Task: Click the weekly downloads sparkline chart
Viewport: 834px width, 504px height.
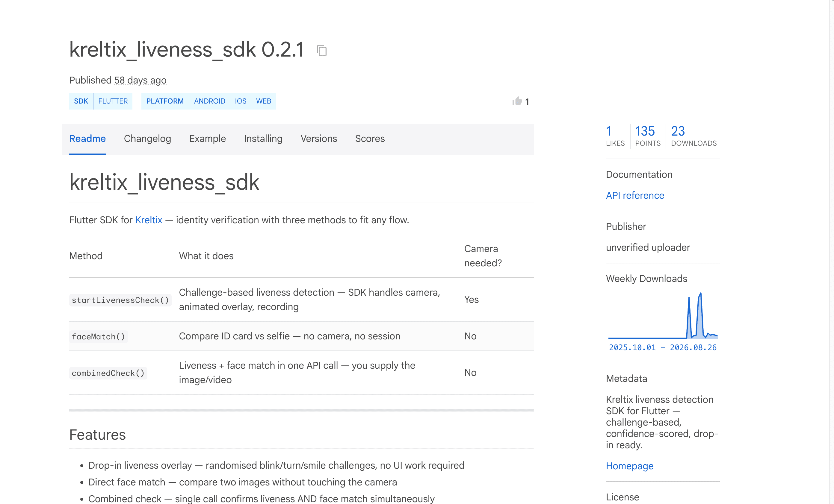Action: coord(663,315)
